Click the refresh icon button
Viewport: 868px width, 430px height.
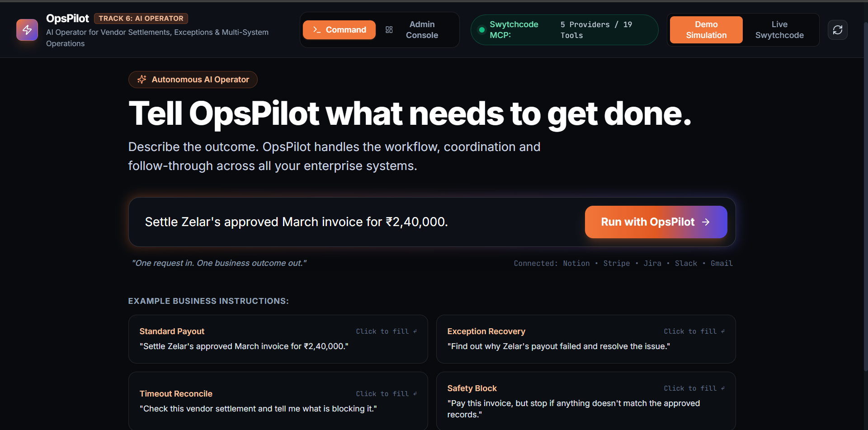[837, 30]
